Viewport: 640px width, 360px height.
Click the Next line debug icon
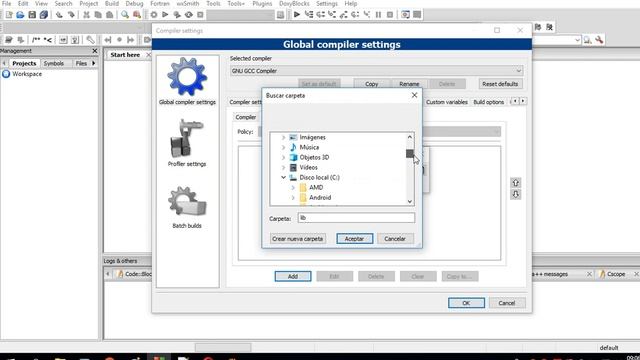320,15
